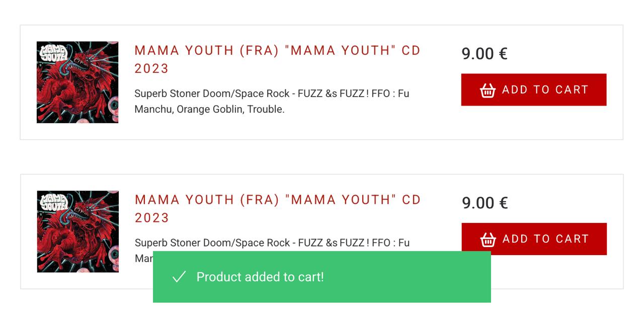Add the second Mama Youth CD to cart
The height and width of the screenshot is (330, 644).
(x=534, y=239)
